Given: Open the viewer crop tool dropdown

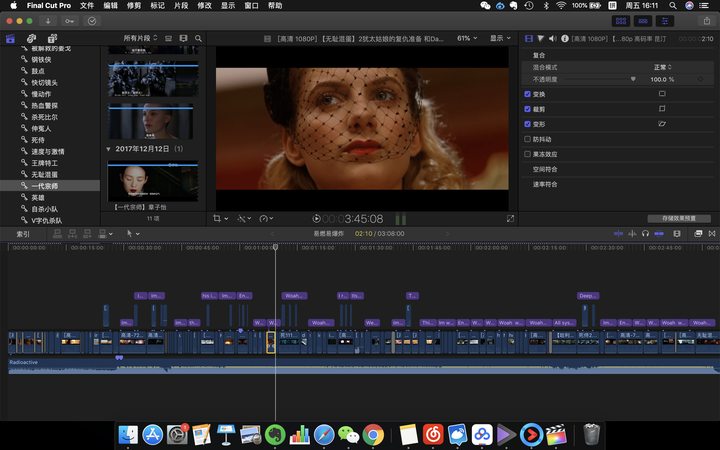Looking at the screenshot, I should coord(220,219).
